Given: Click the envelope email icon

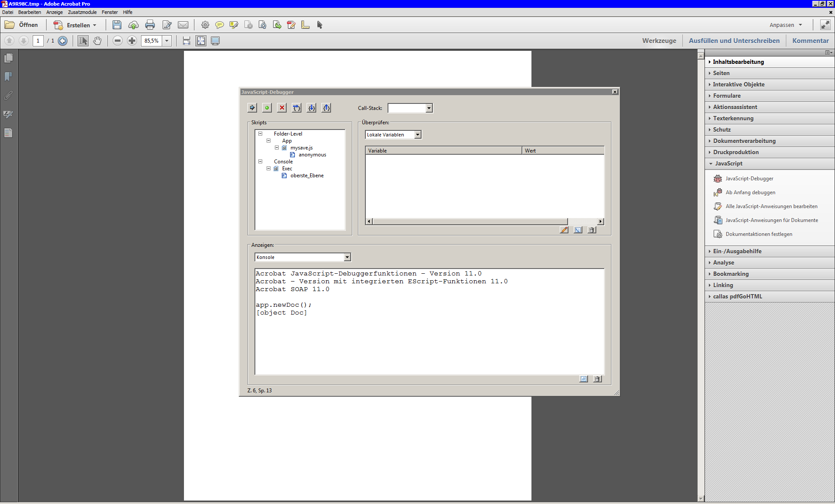Looking at the screenshot, I should tap(183, 25).
